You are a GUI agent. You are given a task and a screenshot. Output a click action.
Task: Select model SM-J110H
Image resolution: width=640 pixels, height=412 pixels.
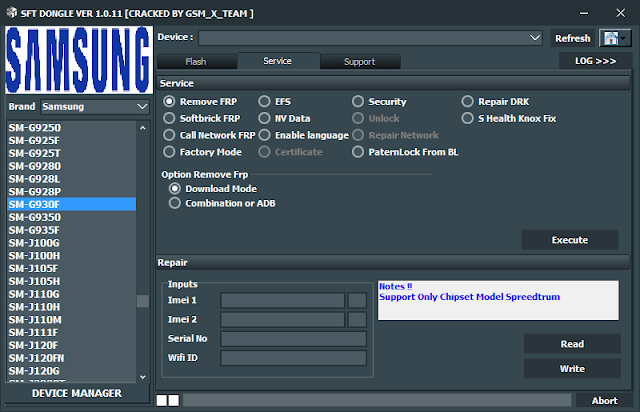[x=71, y=307]
